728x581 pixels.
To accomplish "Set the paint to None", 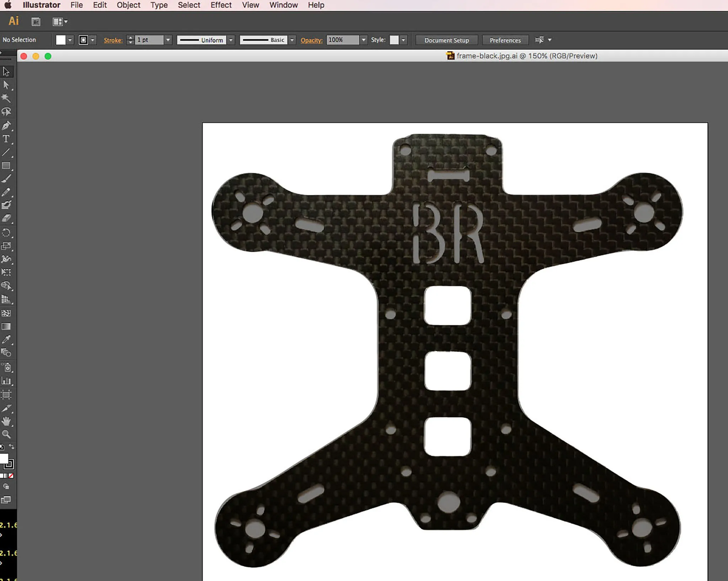I will 11,476.
